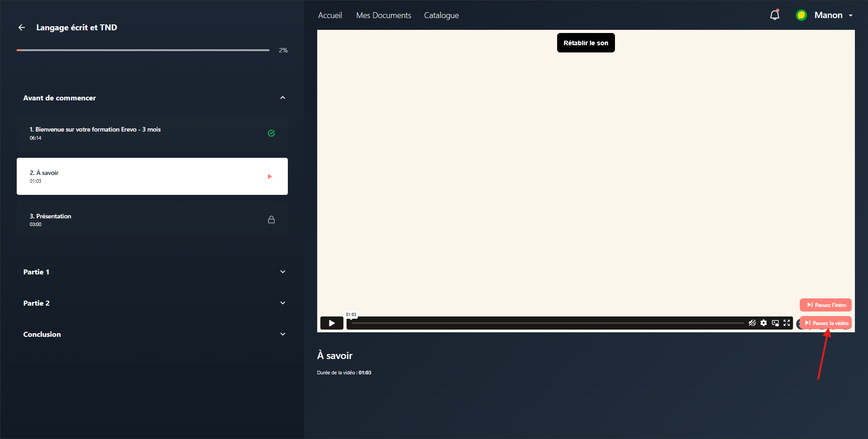Expand the Conclusion section
This screenshot has height=439, width=868.
pyautogui.click(x=283, y=334)
